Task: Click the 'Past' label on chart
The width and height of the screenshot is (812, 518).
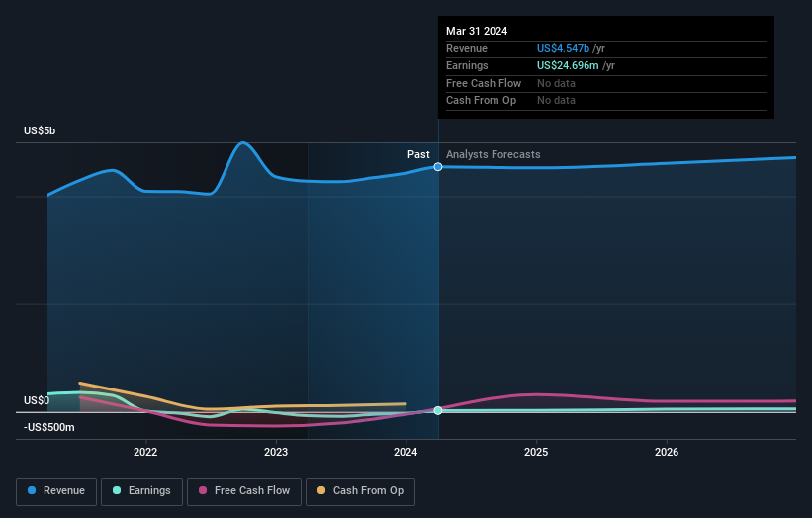Action: point(418,154)
